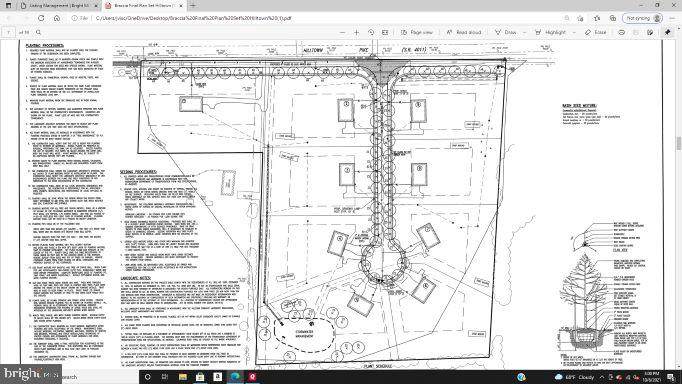Image resolution: width=682 pixels, height=384 pixels.
Task: Reload the PDF page in the browser
Action: point(41,18)
